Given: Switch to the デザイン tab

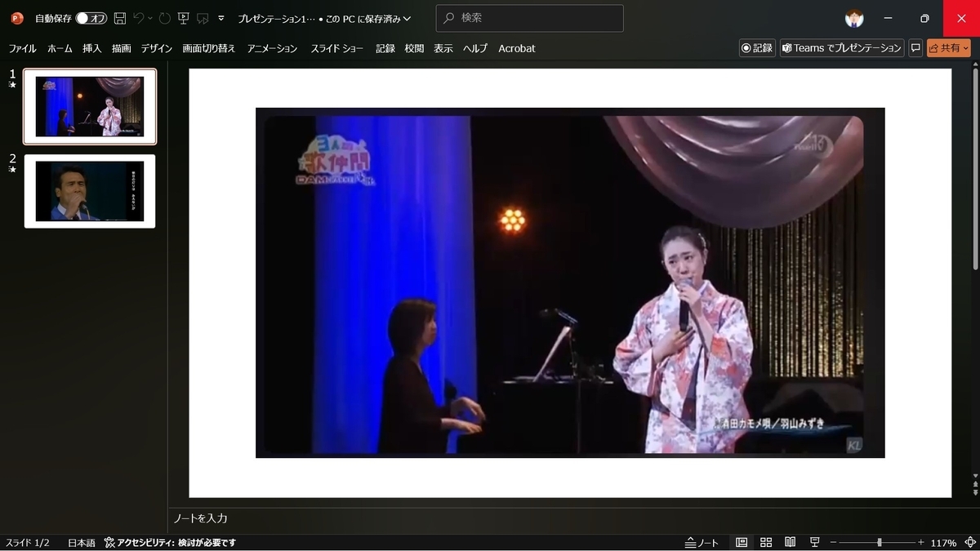Looking at the screenshot, I should (157, 48).
